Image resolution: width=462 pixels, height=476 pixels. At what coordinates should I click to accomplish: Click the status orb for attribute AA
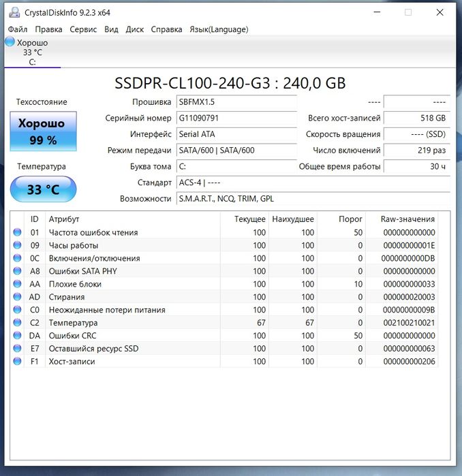(17, 284)
